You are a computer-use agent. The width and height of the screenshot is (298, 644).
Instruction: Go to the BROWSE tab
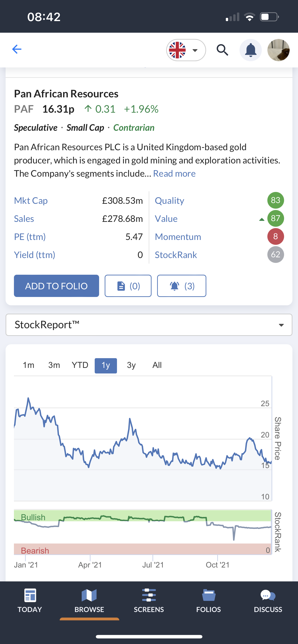(x=89, y=600)
